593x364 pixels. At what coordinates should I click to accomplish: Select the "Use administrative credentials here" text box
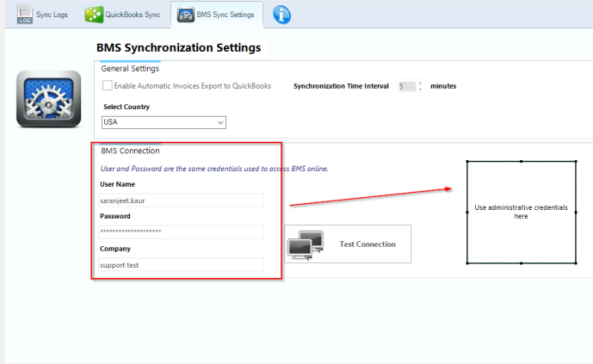pos(521,213)
